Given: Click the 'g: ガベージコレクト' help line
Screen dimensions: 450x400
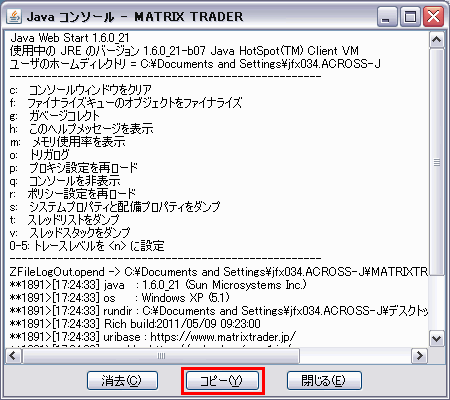Looking at the screenshot, I should pyautogui.click(x=55, y=116).
